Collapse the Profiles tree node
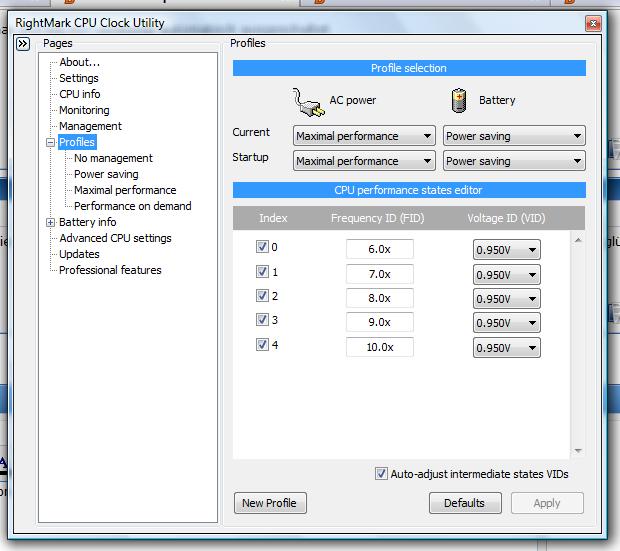Screen dimensions: 620x551 50,142
